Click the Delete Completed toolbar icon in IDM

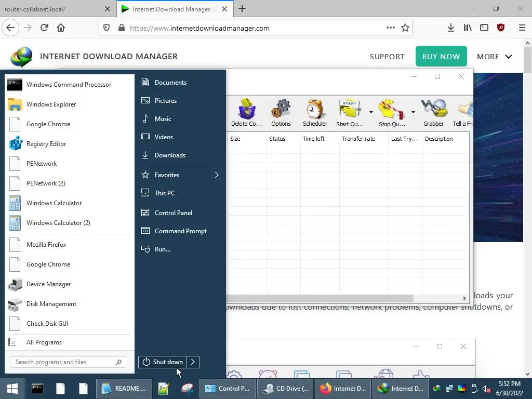[246, 113]
